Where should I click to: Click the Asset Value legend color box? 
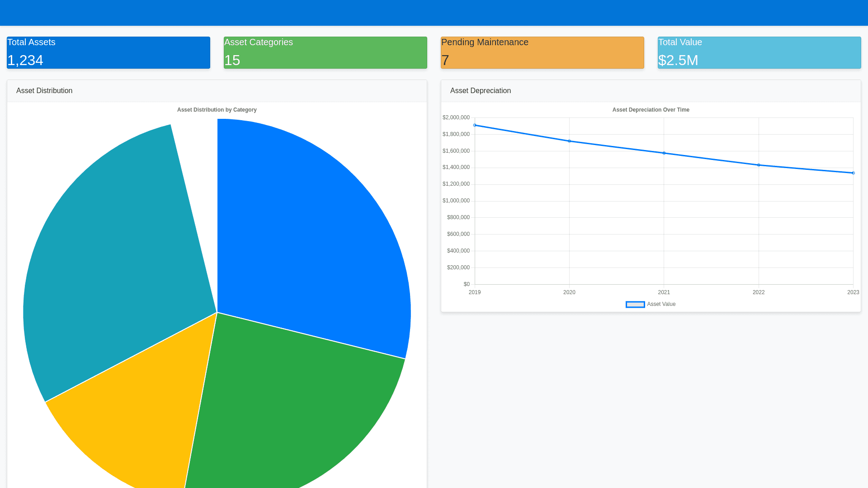coord(635,305)
